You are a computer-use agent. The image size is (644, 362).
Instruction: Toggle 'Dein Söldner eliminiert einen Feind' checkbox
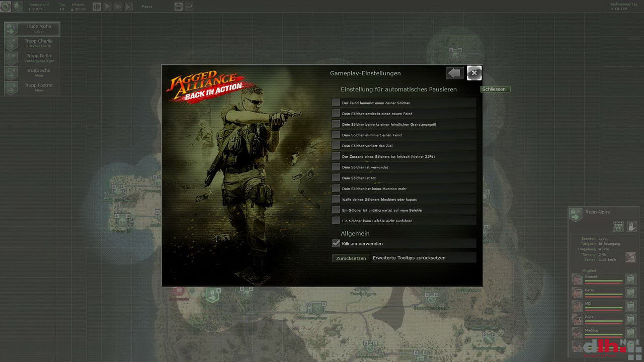point(336,135)
